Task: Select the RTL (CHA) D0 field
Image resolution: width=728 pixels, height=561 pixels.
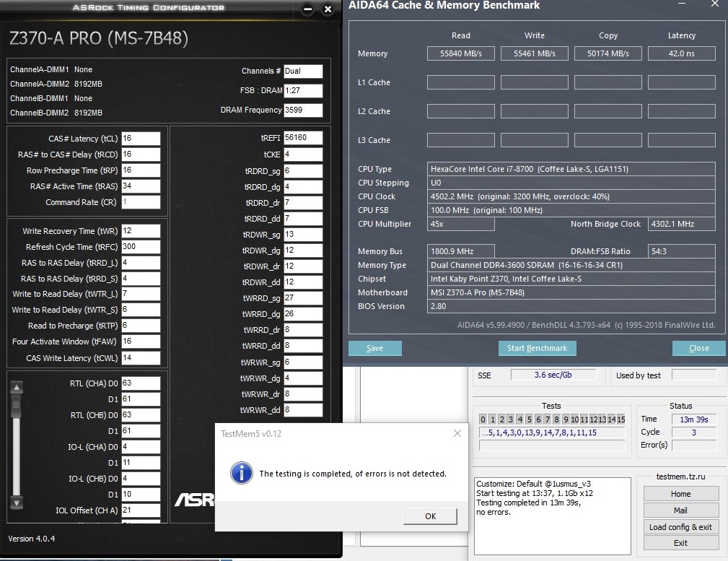Action: pyautogui.click(x=141, y=383)
